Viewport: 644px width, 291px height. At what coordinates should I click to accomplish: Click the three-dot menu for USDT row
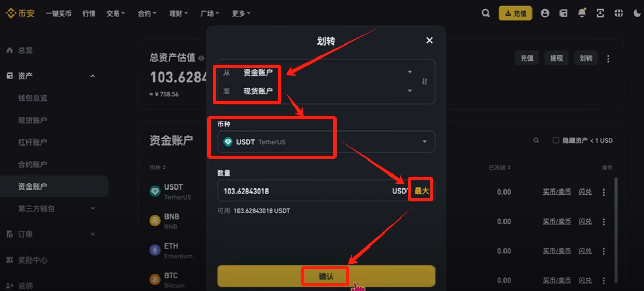point(604,192)
